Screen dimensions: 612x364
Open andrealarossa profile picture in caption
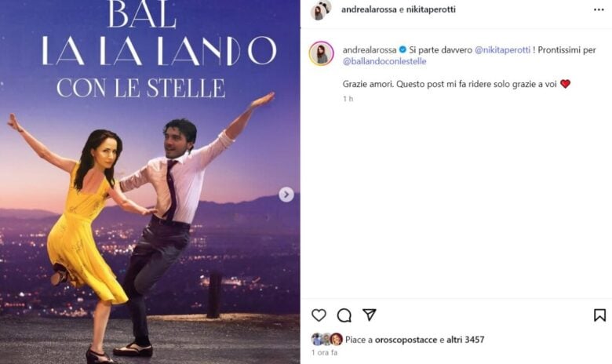coord(322,54)
